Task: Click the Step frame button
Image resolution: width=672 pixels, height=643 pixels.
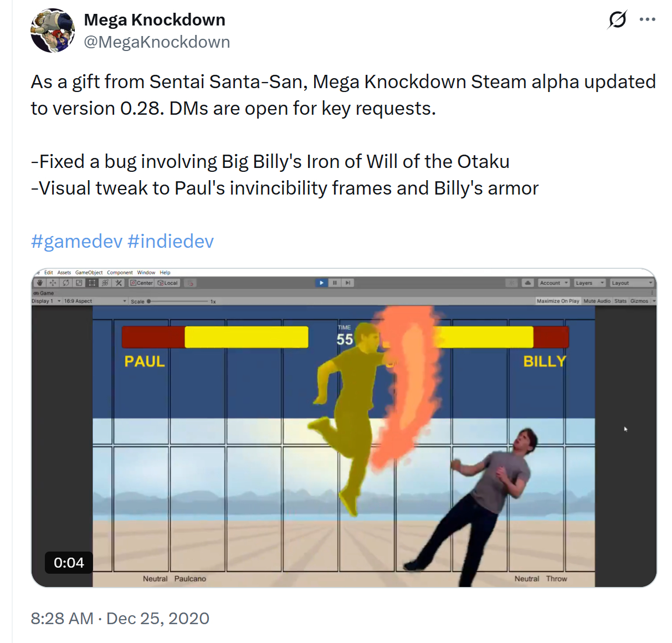Action: tap(348, 283)
